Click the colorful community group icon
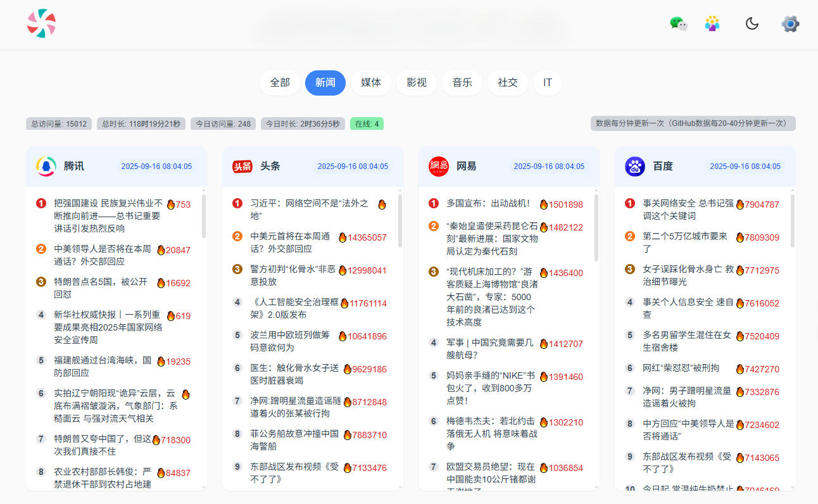 [712, 23]
